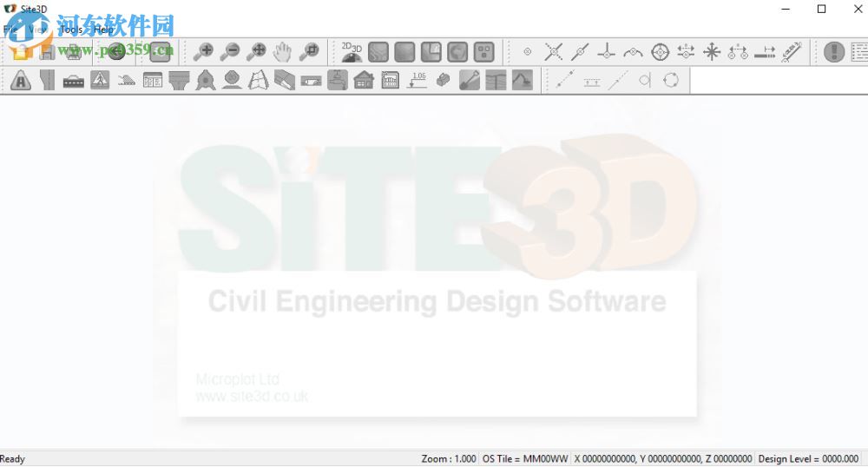868x467 pixels.
Task: Open the File menu
Action: 10,30
